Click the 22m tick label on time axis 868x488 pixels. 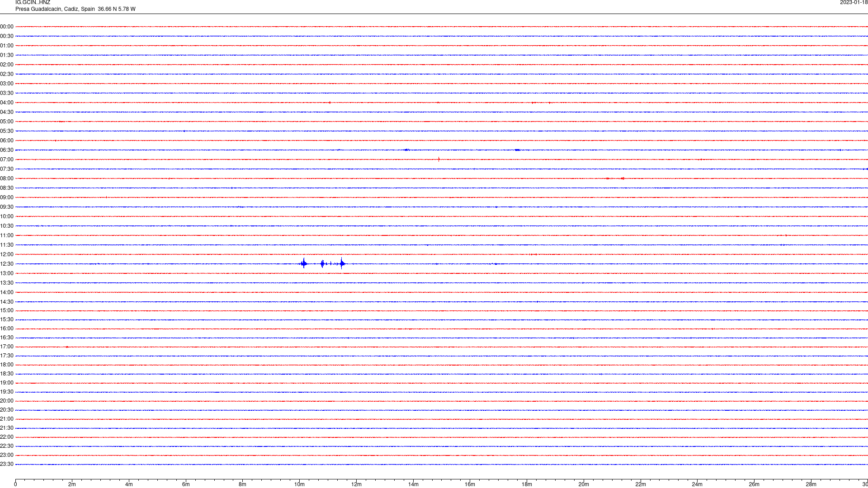(x=641, y=484)
